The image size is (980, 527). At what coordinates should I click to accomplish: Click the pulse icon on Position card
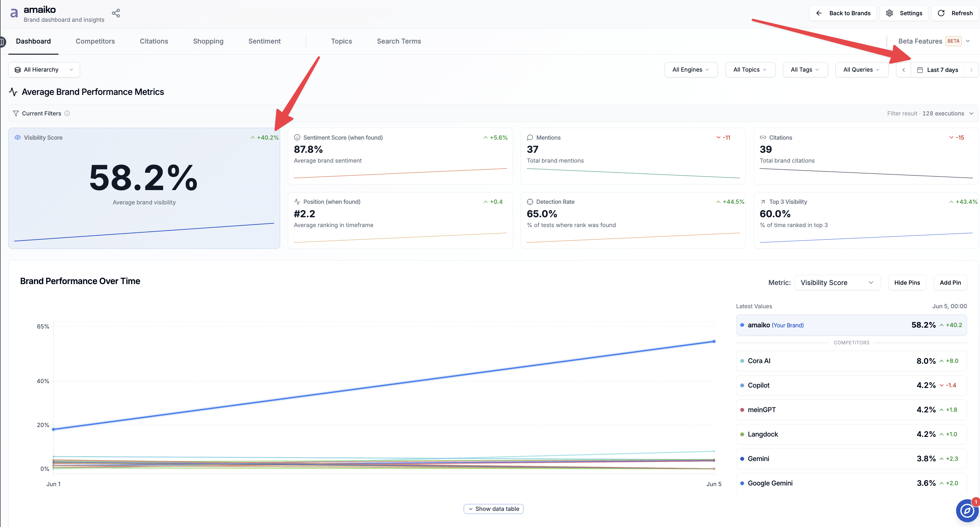297,202
